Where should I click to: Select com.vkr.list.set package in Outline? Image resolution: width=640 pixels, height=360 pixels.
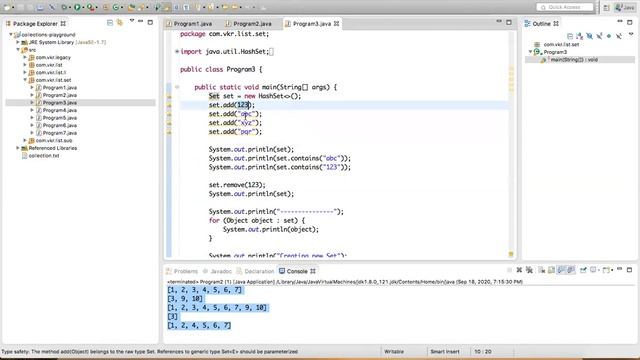tap(561, 44)
